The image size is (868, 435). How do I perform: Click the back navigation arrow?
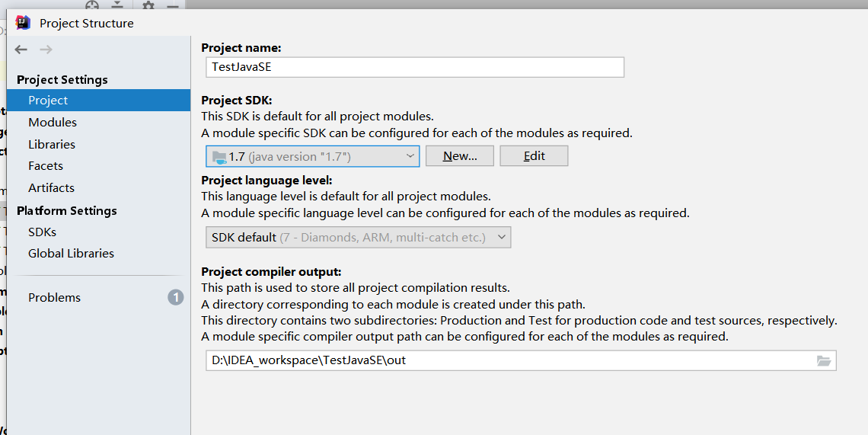[x=21, y=50]
